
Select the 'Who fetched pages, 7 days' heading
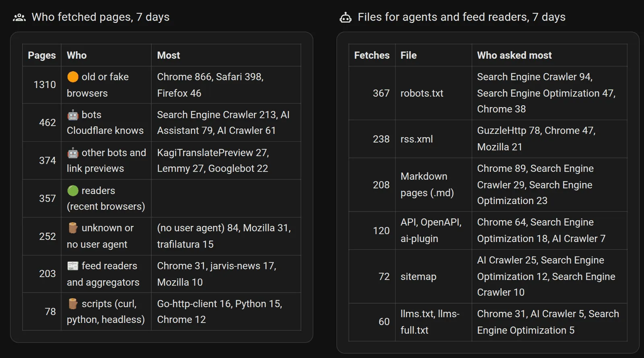tap(101, 17)
